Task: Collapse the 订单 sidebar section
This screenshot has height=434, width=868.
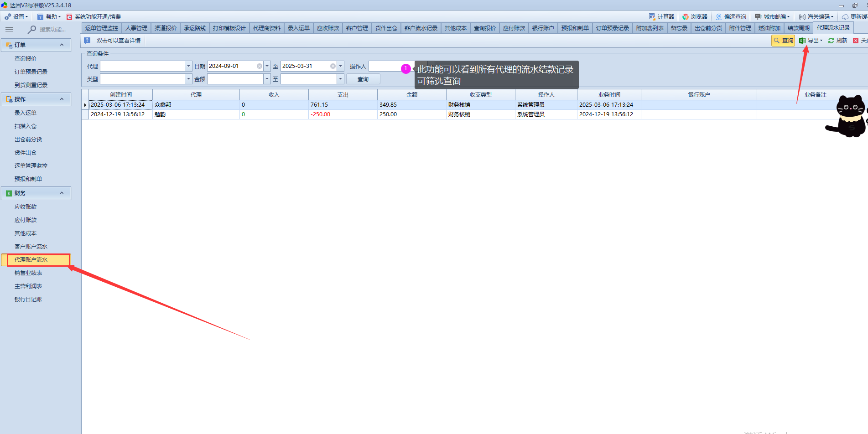Action: [62, 45]
